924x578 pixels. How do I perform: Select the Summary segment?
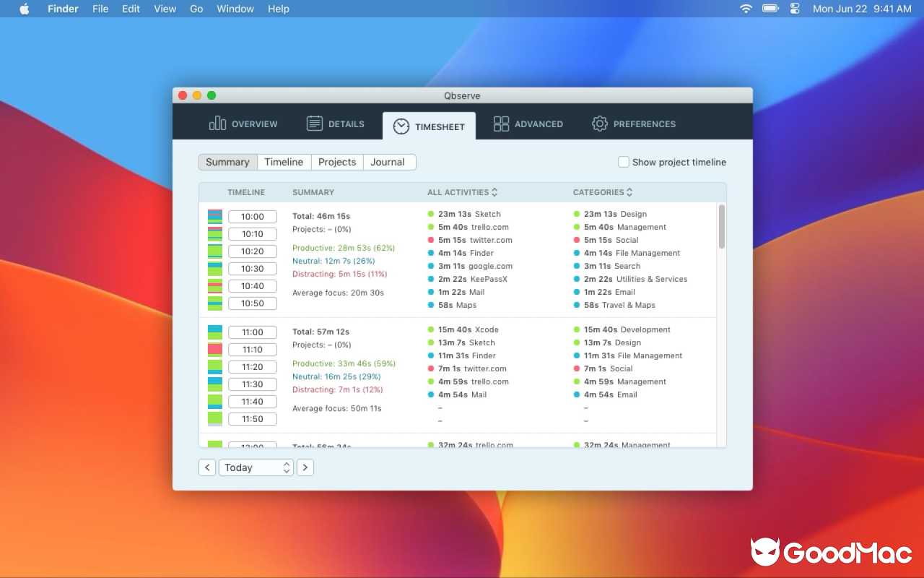(227, 162)
